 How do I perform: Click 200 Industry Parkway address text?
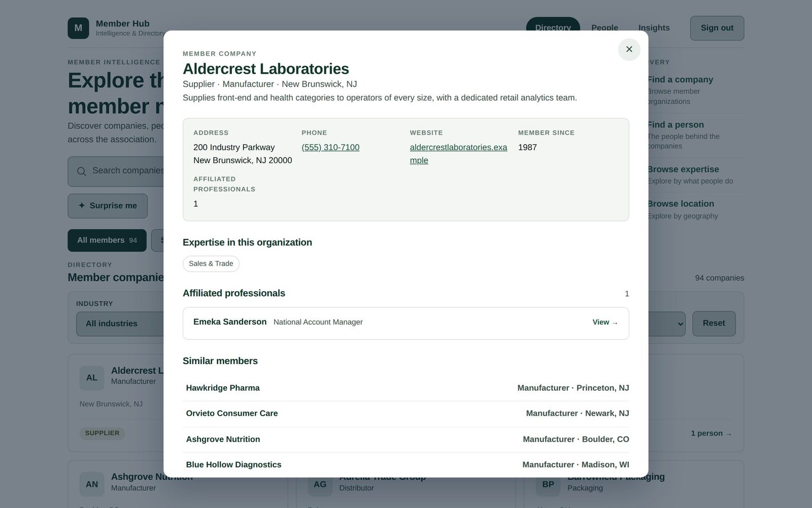234,147
